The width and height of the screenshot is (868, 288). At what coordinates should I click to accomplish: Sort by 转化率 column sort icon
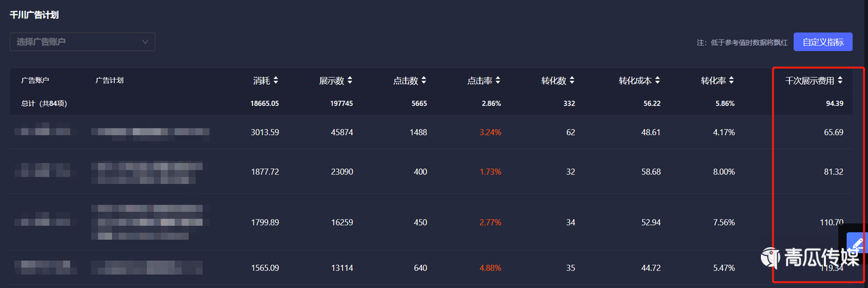click(x=732, y=80)
